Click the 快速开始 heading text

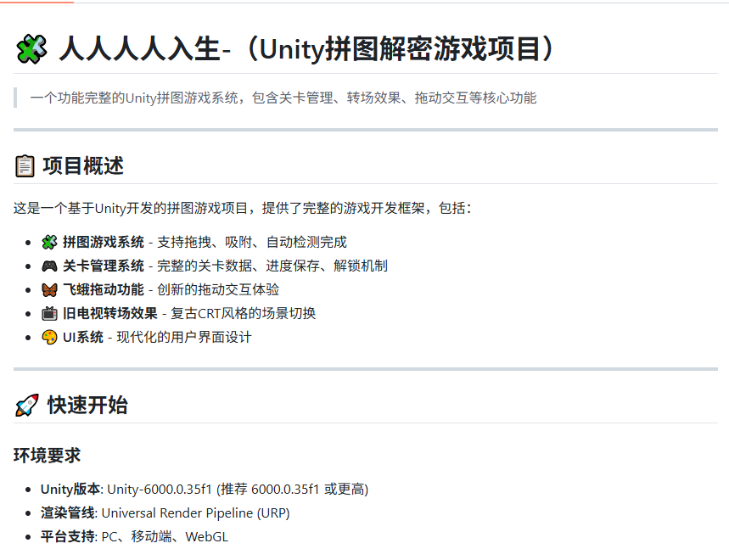(87, 405)
